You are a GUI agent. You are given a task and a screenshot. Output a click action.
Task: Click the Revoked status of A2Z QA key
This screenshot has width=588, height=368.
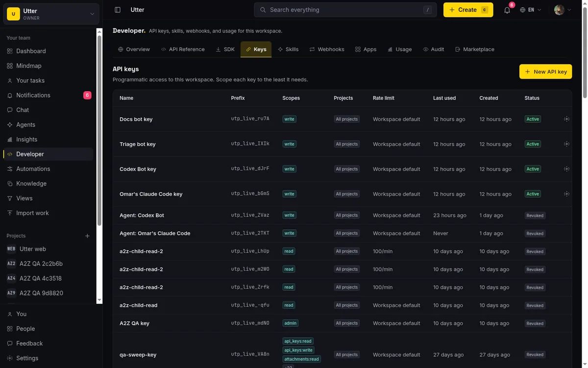535,324
